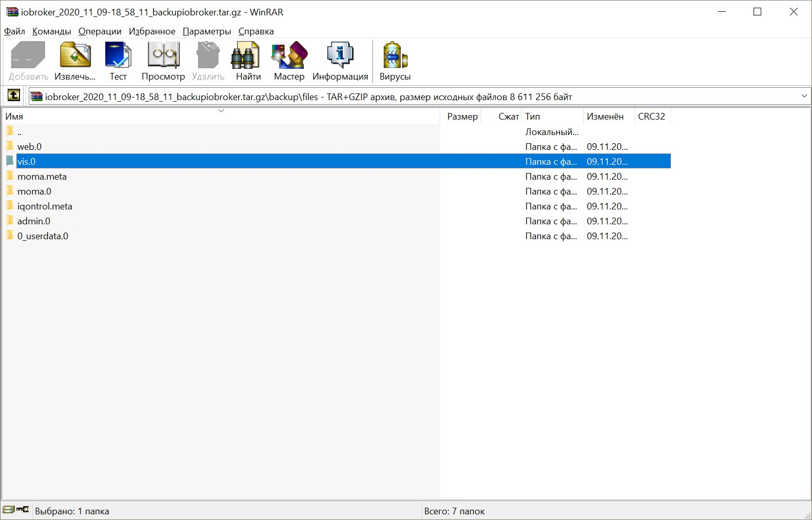812x520 pixels.
Task: Sort by the Изменён column header
Action: [609, 116]
